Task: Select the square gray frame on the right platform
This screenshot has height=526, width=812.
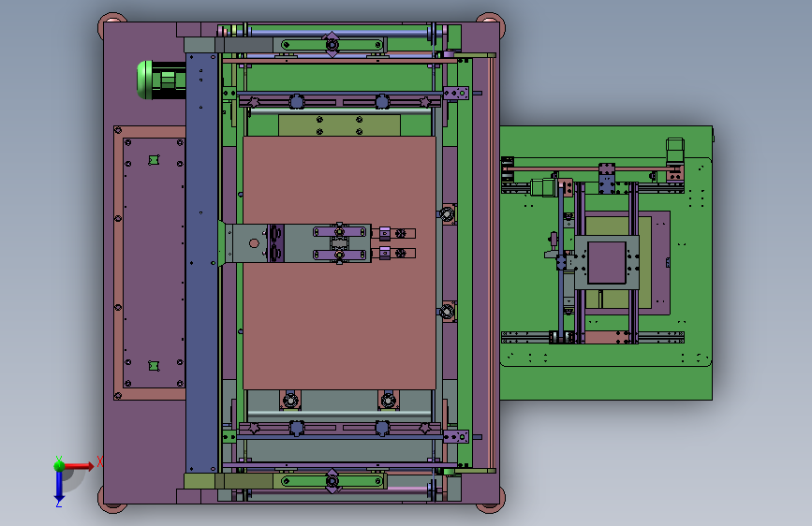Action: [606, 262]
